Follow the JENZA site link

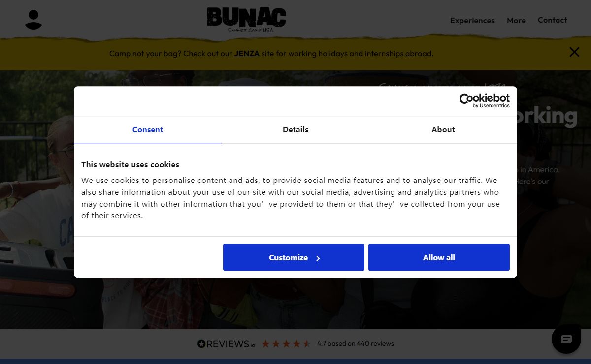click(247, 54)
